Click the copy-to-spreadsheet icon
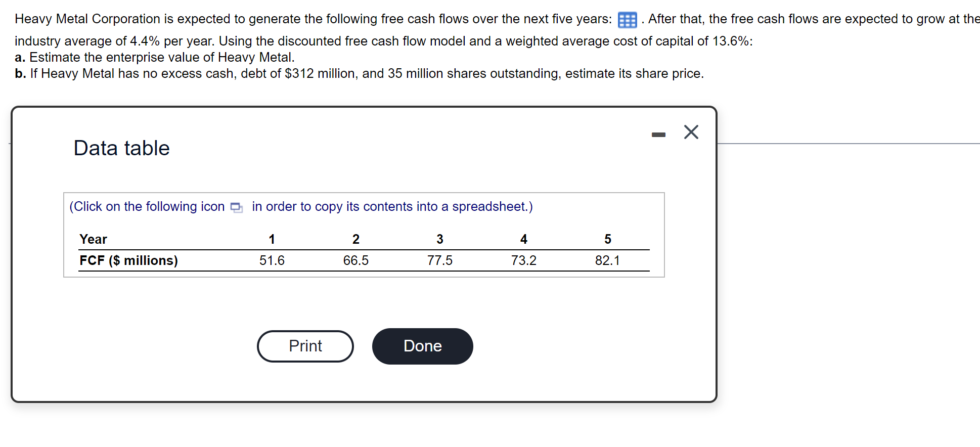The image size is (980, 447). [236, 207]
